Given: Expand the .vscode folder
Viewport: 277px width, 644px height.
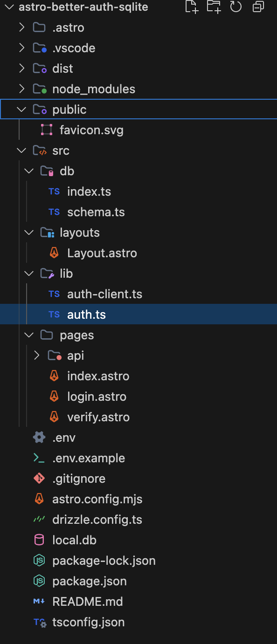Looking at the screenshot, I should (21, 48).
